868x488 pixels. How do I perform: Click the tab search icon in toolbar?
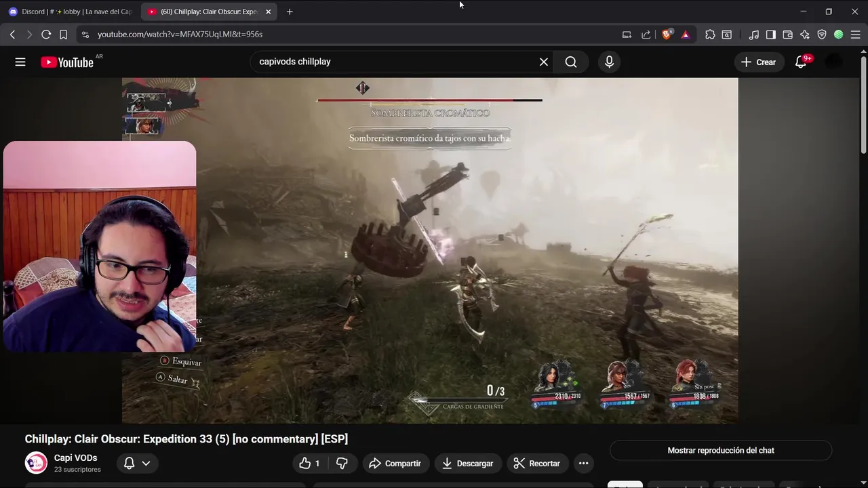click(726, 35)
